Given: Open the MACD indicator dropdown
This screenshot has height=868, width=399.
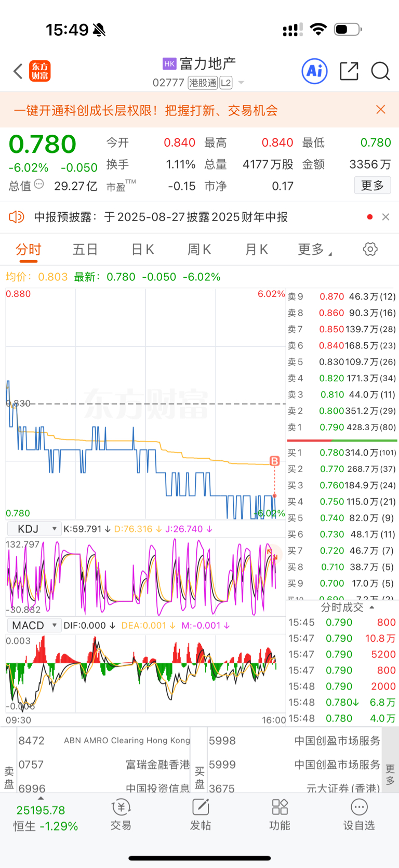Looking at the screenshot, I should coord(34,625).
